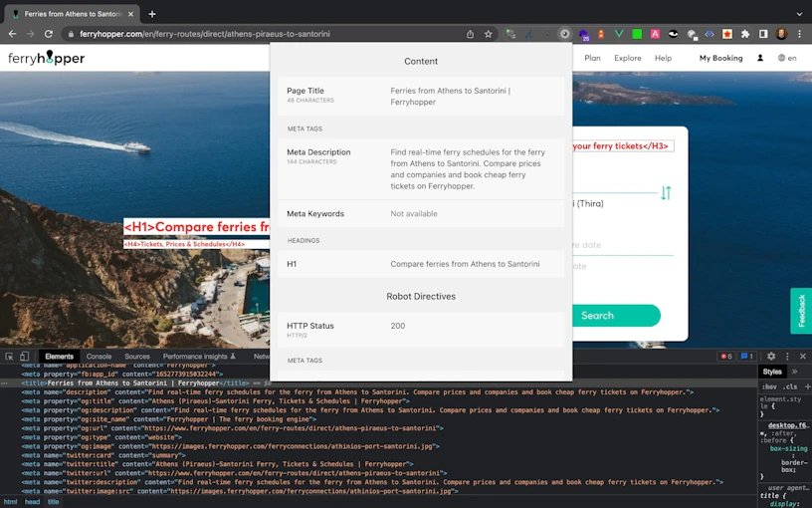Open the purple extension with 25 badge

pos(583,35)
